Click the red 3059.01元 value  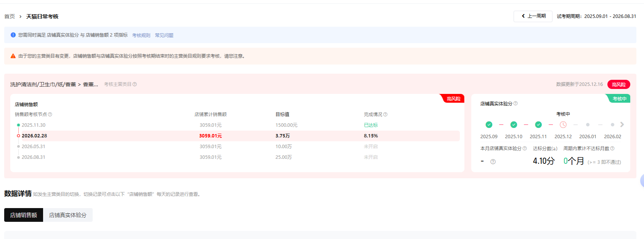pos(210,136)
